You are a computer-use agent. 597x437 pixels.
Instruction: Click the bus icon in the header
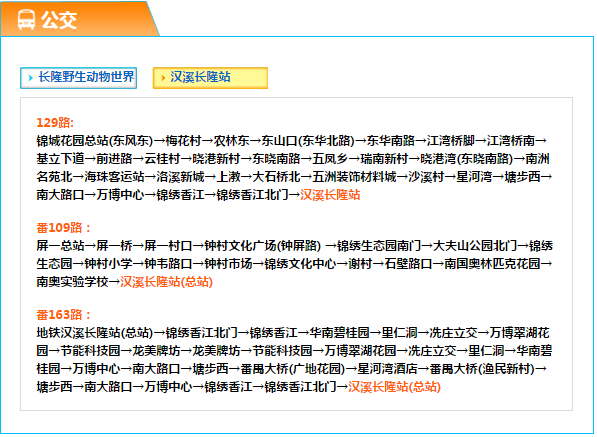point(26,19)
